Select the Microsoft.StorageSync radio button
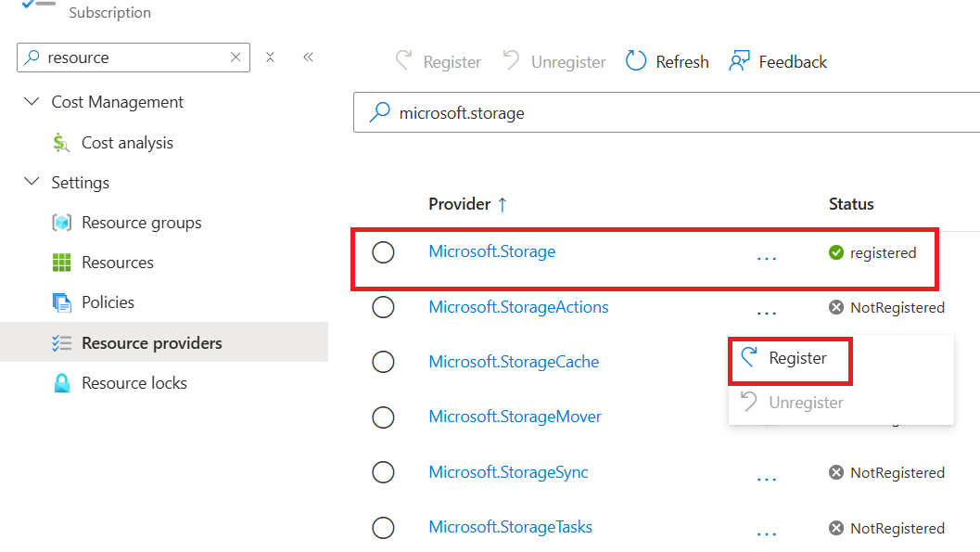Image resolution: width=980 pixels, height=552 pixels. (x=383, y=472)
